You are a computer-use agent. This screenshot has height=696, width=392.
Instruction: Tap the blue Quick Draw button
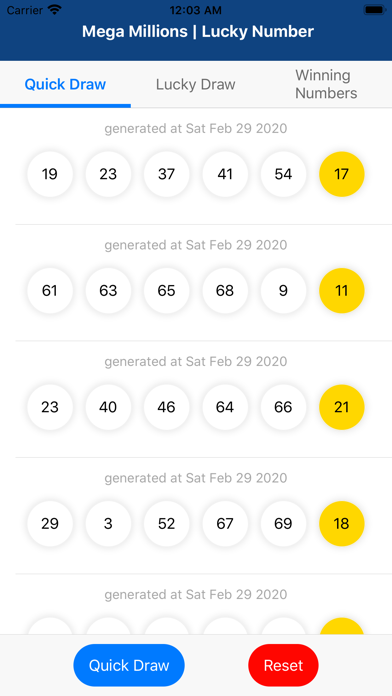click(x=129, y=665)
